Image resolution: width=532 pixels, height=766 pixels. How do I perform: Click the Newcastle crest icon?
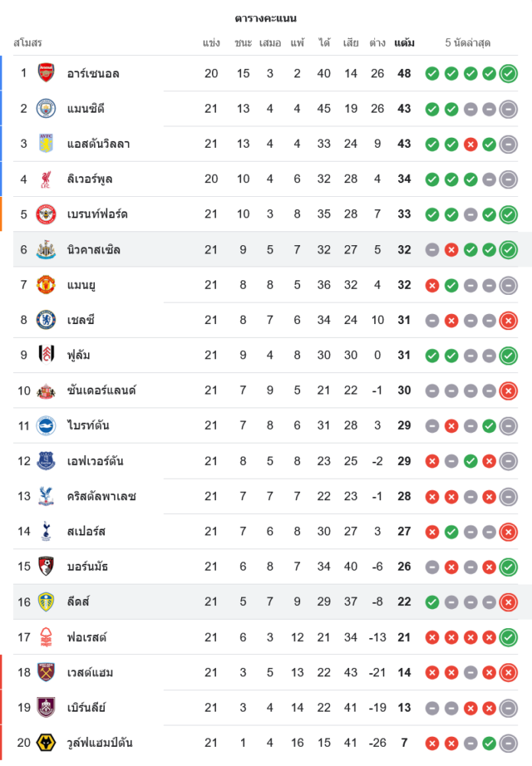(47, 250)
